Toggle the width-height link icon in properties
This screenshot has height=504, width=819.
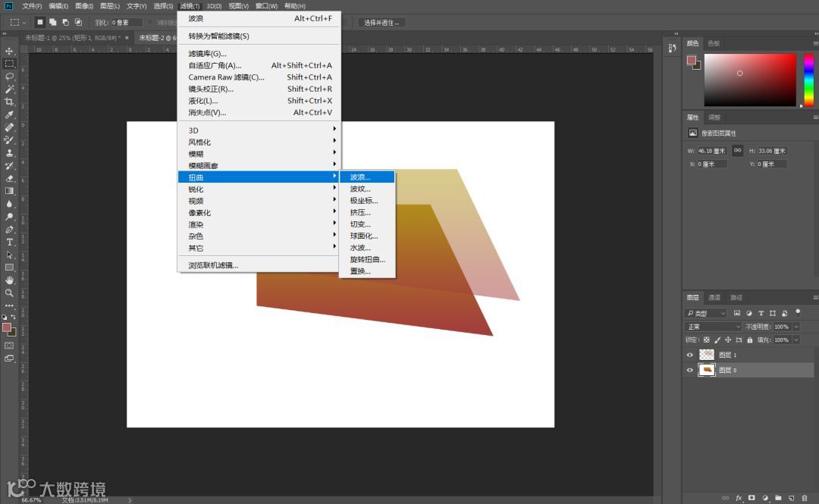point(737,150)
